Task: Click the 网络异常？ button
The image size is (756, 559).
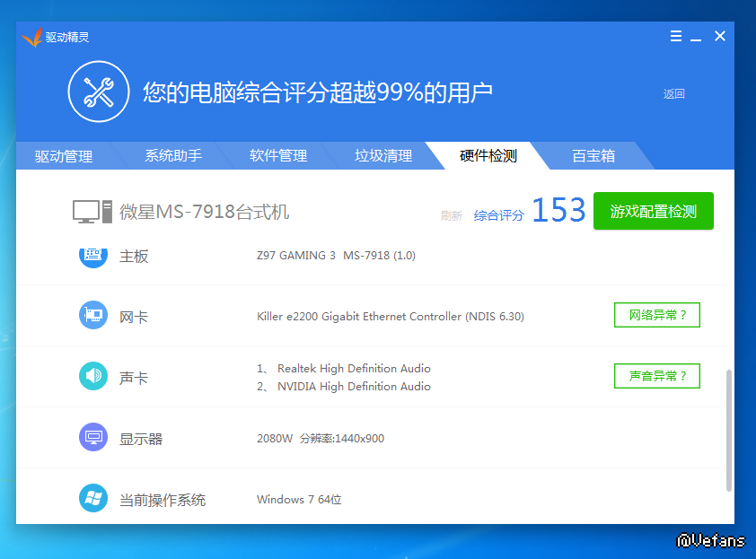Action: pos(657,315)
